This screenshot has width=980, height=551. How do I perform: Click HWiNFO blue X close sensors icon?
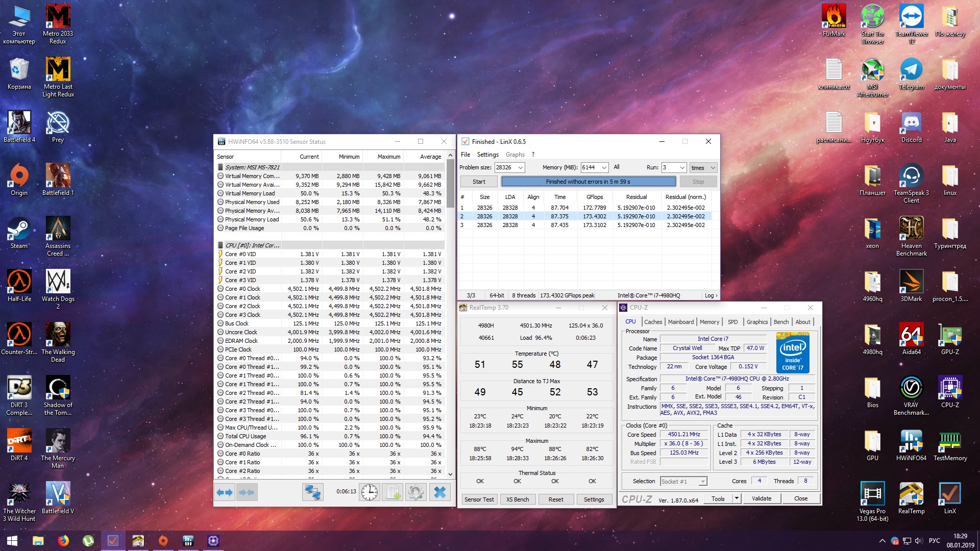[x=439, y=492]
